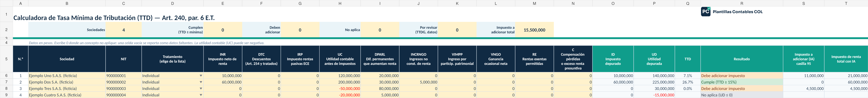The image size is (868, 98).
Task: Select the 15,500,000 total tax cell
Action: [535, 30]
